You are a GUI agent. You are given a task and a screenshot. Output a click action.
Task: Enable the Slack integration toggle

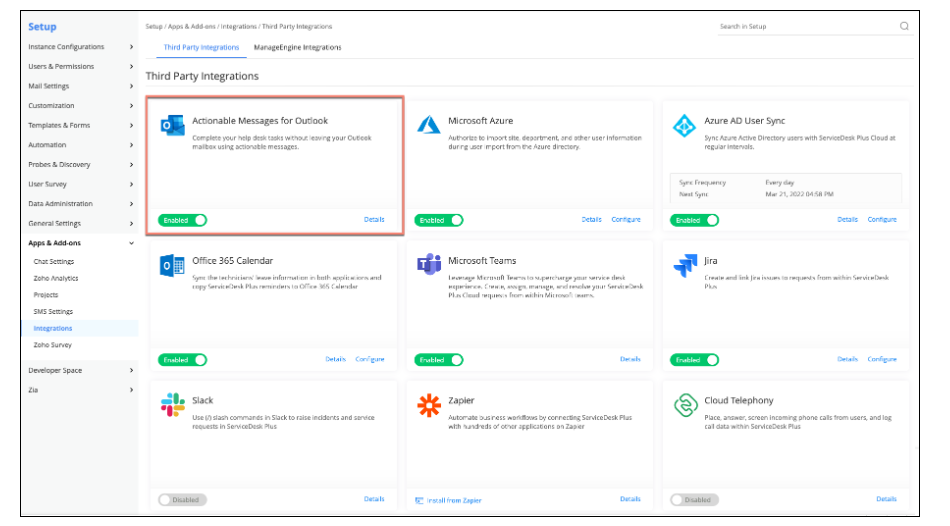tap(183, 499)
